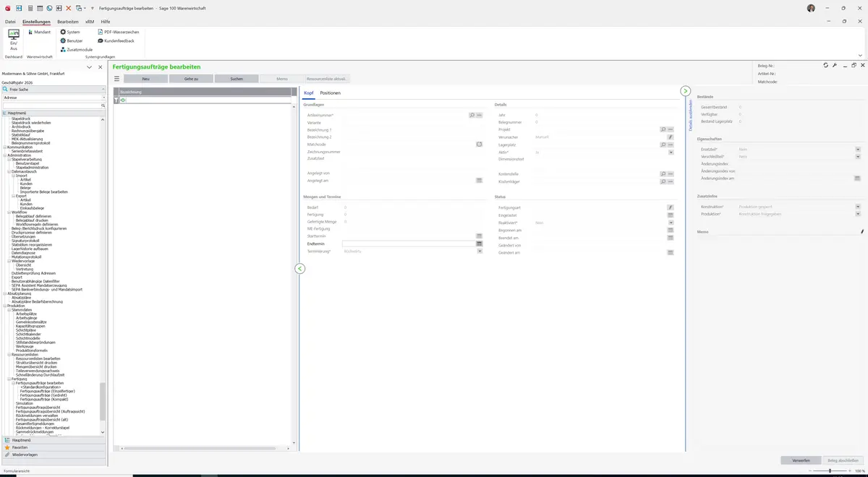Click the search magnifier next to Artikelnummer
Screen dimensions: 868x477
tap(472, 116)
